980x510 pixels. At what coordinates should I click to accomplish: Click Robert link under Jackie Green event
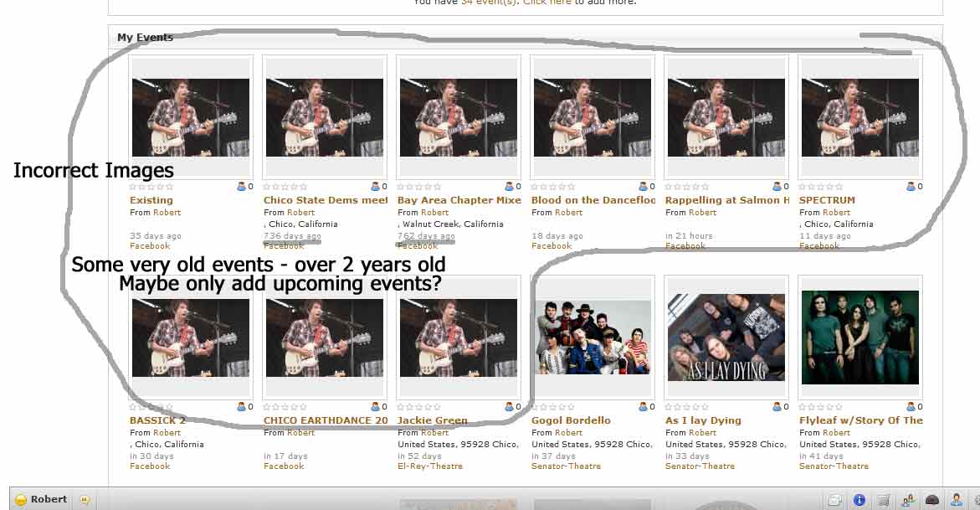(x=435, y=432)
